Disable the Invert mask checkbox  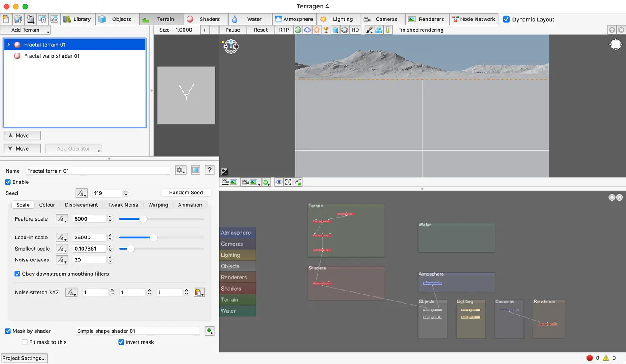[x=121, y=342]
